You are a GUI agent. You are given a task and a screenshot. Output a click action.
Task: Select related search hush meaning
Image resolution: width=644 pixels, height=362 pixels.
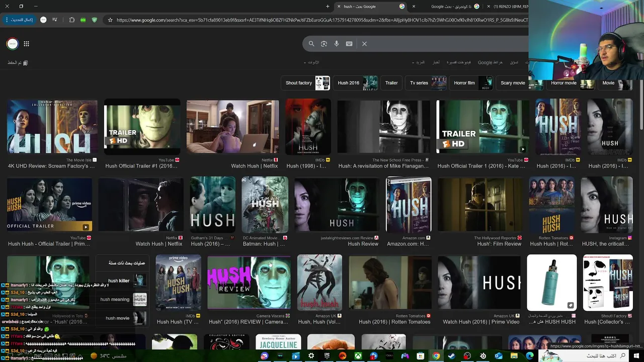[x=123, y=299]
